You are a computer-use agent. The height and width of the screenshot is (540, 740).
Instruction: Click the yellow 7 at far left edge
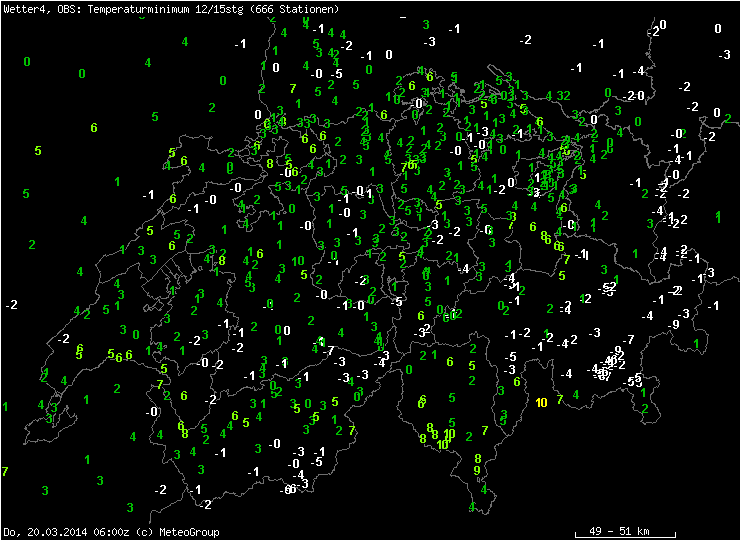tap(5, 471)
